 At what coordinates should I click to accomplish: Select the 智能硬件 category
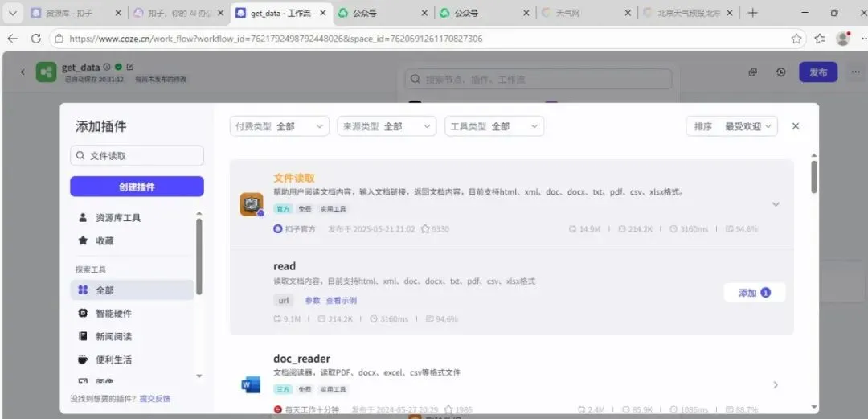coord(132,313)
